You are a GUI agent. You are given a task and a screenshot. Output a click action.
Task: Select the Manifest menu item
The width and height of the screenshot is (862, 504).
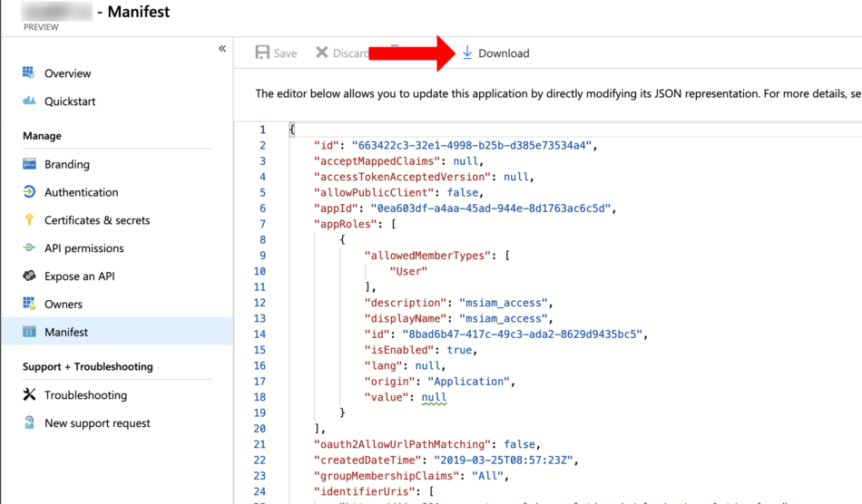click(x=116, y=332)
